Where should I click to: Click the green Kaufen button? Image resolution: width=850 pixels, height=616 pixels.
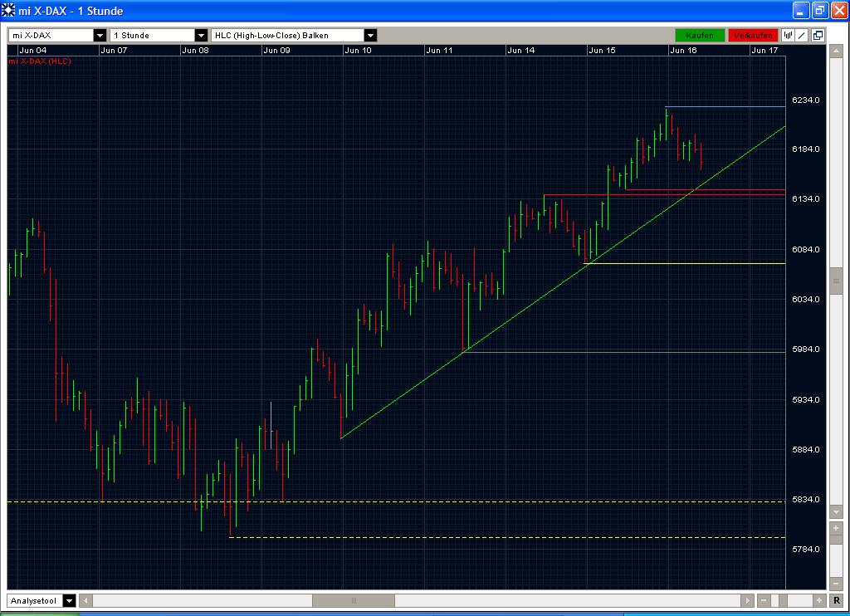pyautogui.click(x=699, y=35)
